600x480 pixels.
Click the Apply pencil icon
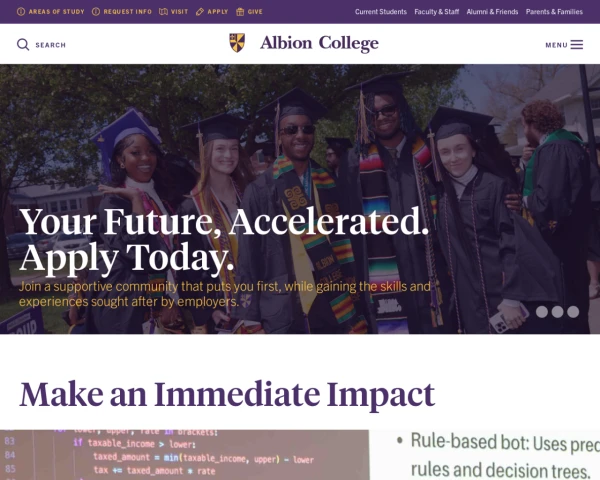click(x=200, y=12)
